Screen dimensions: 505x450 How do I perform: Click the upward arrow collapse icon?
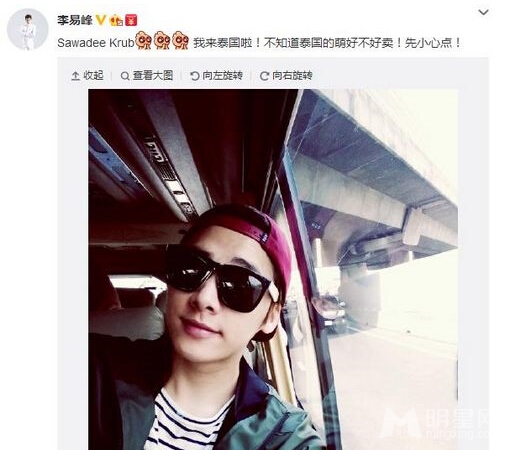75,76
